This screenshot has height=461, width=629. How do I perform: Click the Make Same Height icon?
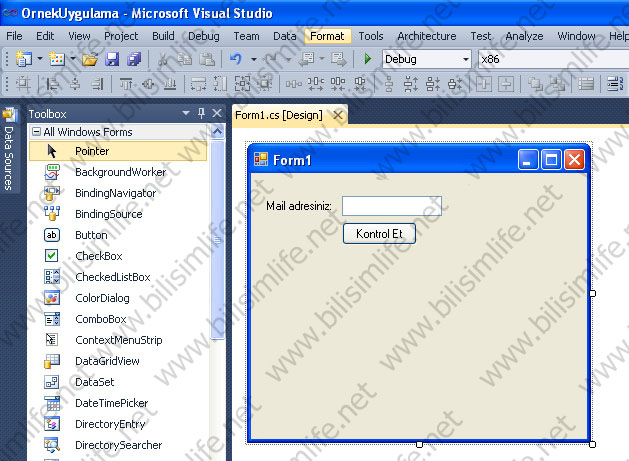click(220, 84)
